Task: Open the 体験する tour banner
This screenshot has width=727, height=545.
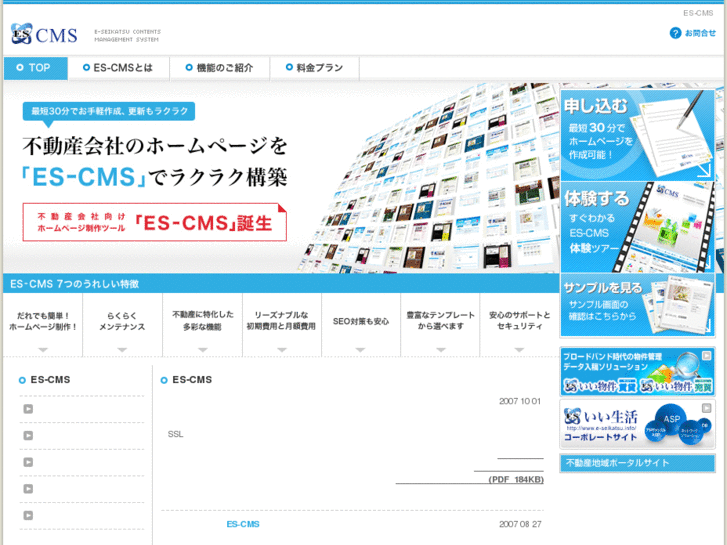Action: tap(638, 227)
